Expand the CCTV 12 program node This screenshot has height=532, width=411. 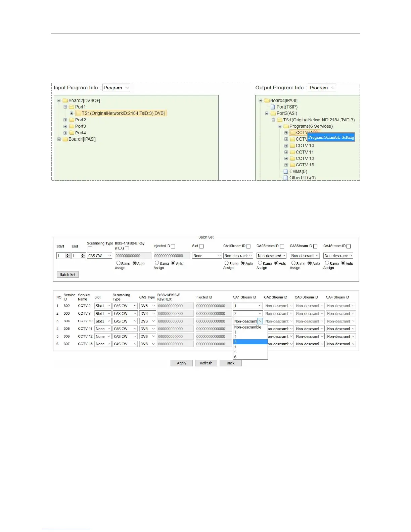286,159
